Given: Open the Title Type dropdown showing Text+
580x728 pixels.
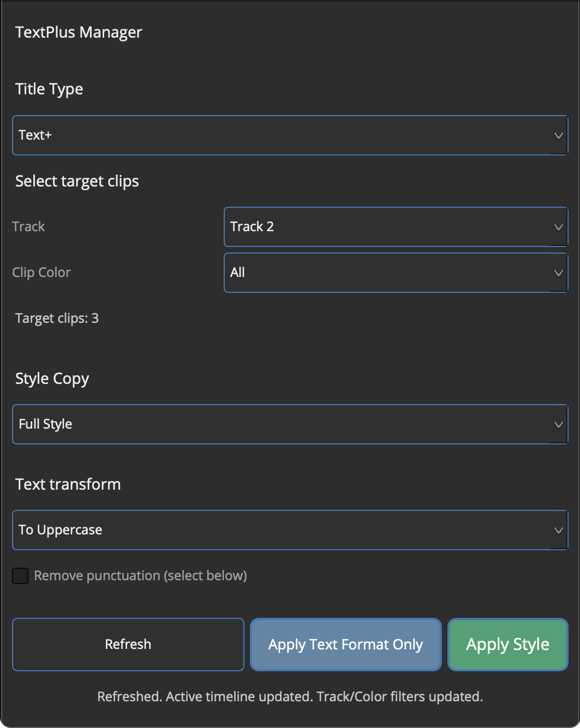Looking at the screenshot, I should [290, 135].
